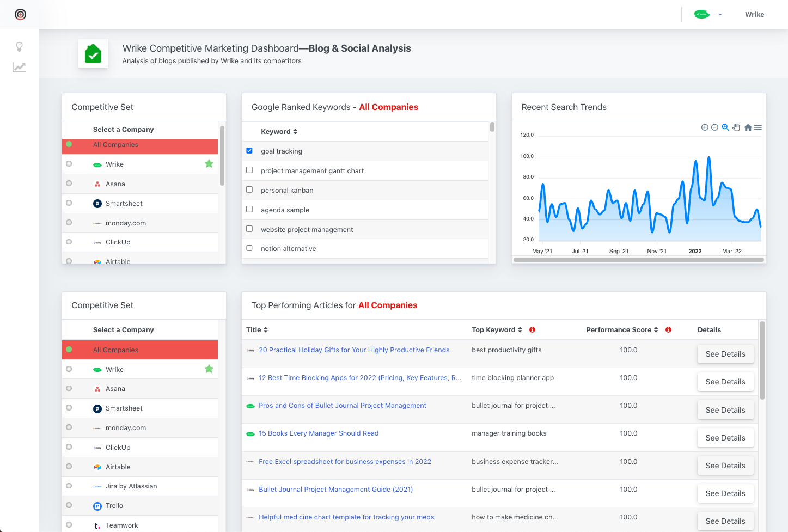The image size is (788, 532).
Task: Open the account dropdown caret beside the Wrike logo
Action: (720, 15)
